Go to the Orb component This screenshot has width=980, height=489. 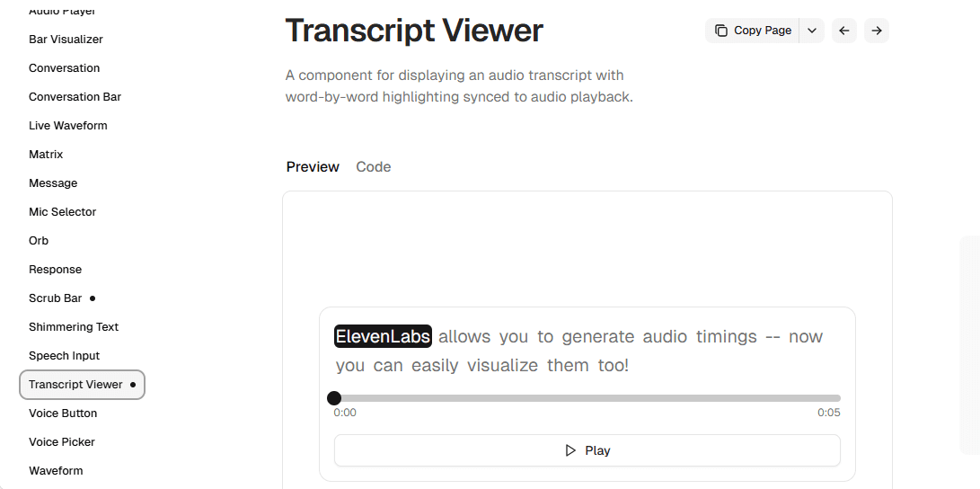39,241
